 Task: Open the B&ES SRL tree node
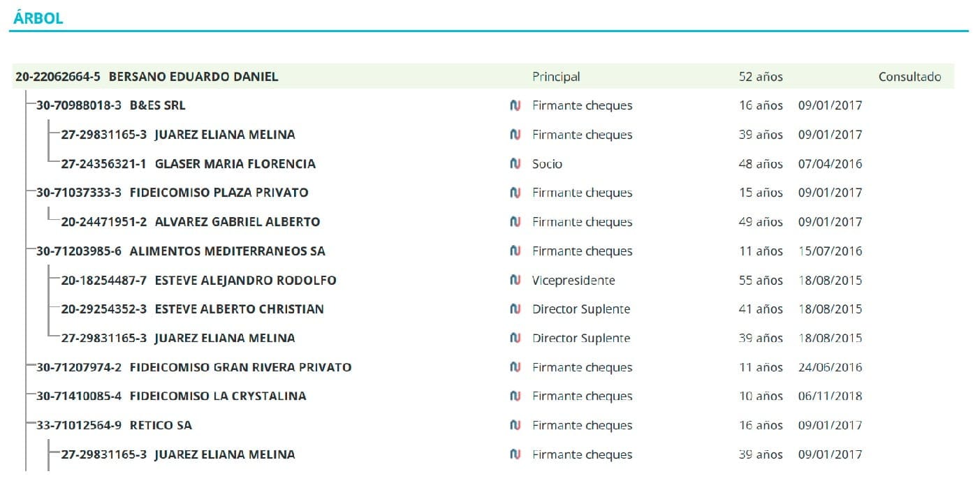click(x=157, y=106)
